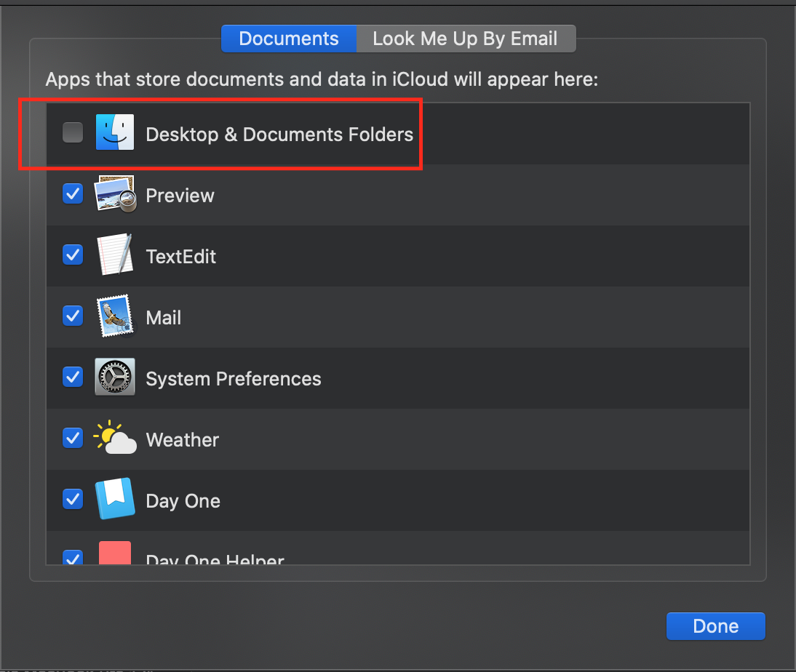Disable the Mail checkbox
This screenshot has width=796, height=672.
(73, 316)
